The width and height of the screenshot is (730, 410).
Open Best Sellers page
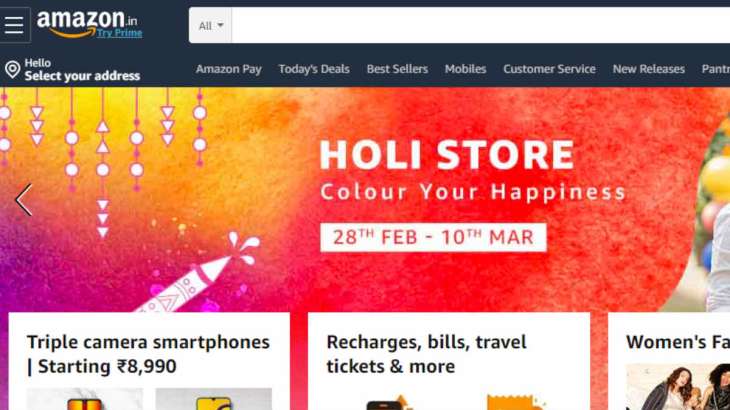pos(397,69)
